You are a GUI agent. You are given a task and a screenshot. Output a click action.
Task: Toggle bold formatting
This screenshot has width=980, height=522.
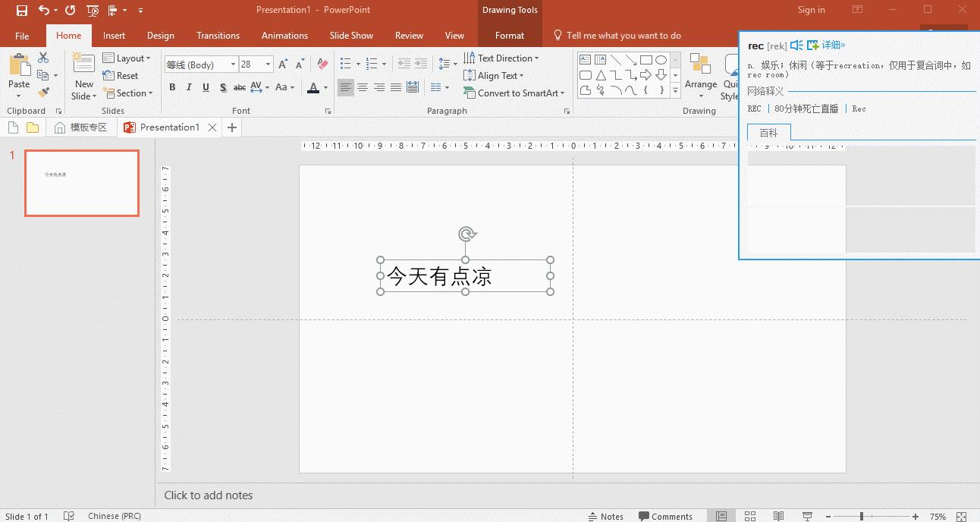(172, 87)
